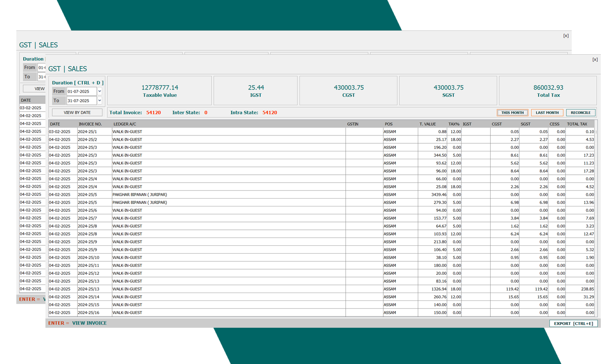The image size is (615, 364).
Task: Select invoice 2024-25/16 row
Action: (176, 313)
